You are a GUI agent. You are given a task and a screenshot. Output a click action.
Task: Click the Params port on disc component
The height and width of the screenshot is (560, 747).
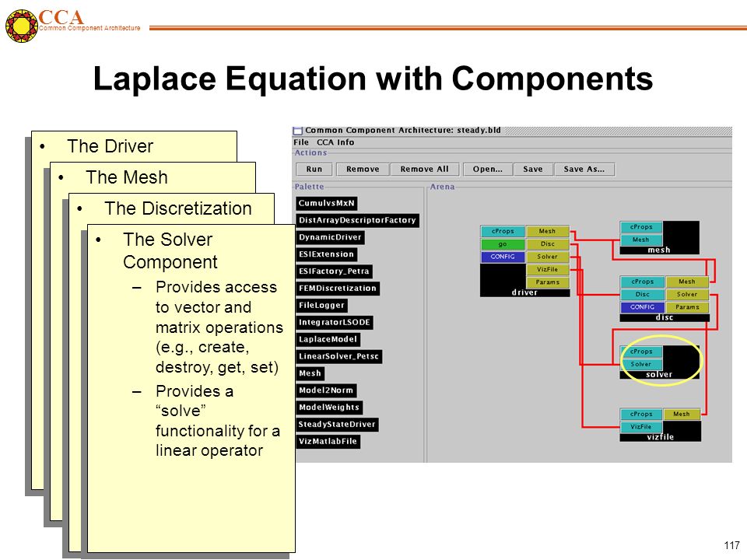click(687, 307)
